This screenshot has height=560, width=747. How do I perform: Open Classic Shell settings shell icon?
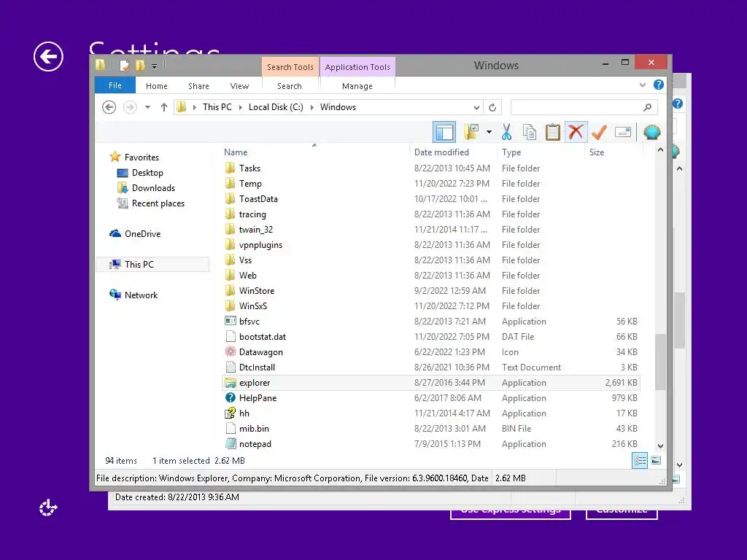(651, 132)
